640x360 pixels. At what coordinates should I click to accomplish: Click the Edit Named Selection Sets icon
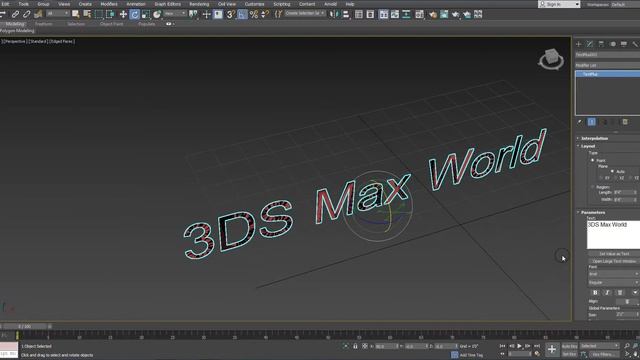click(278, 14)
